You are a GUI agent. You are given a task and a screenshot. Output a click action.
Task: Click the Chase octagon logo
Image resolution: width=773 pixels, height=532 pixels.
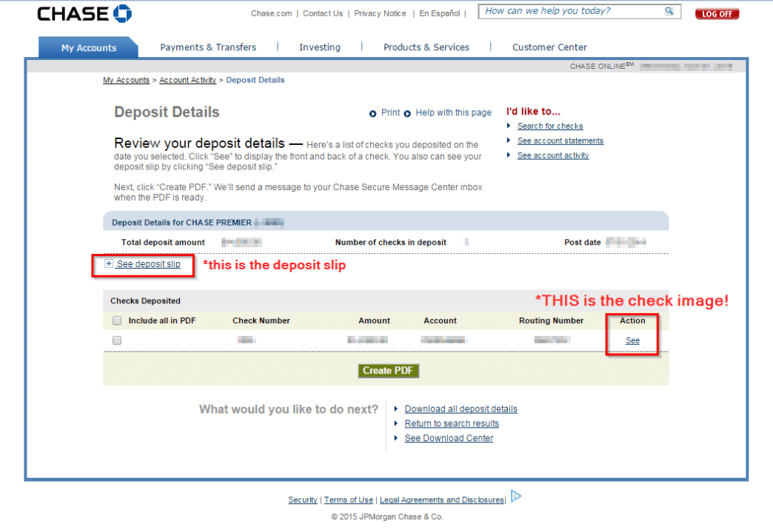pos(123,13)
